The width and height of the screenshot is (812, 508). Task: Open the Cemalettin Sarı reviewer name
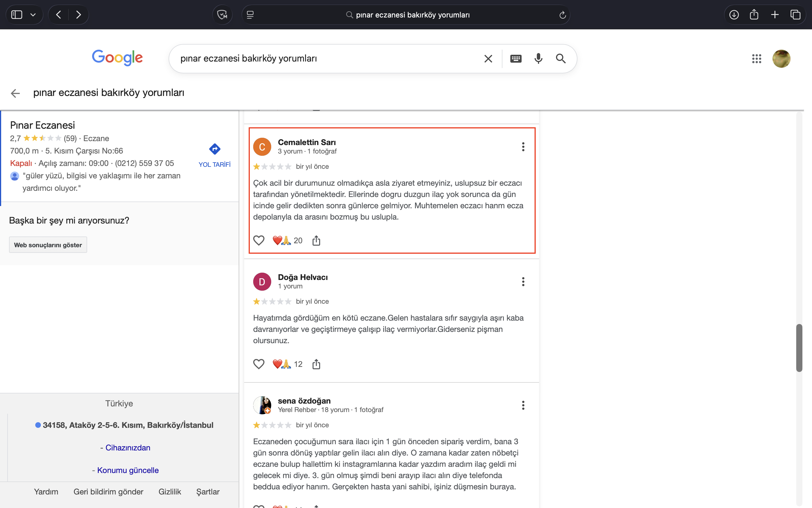[x=307, y=143]
